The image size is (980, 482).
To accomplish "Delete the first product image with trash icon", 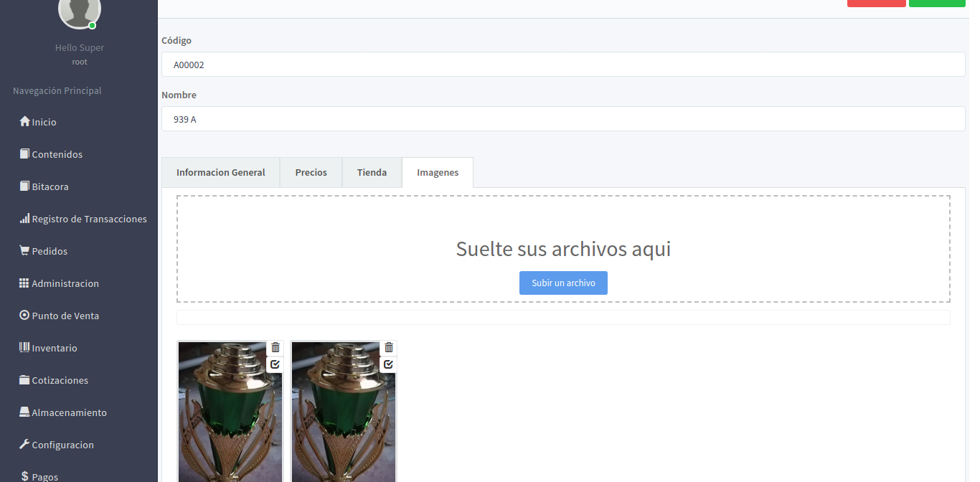I will point(275,348).
